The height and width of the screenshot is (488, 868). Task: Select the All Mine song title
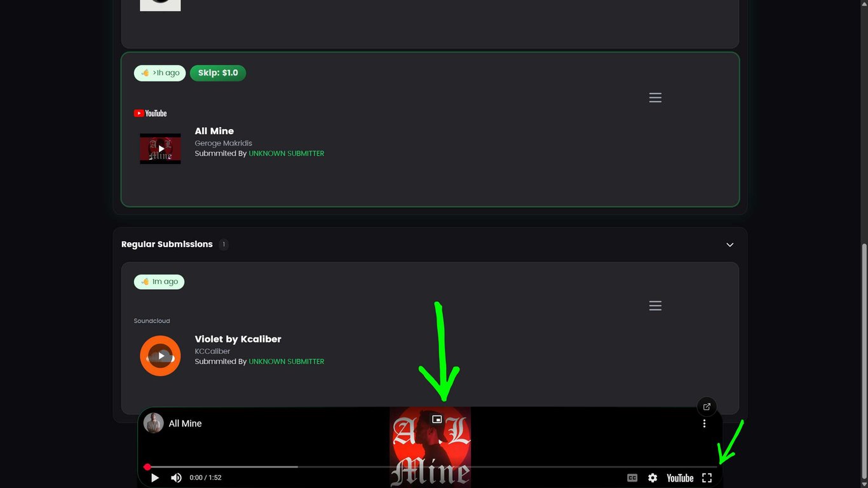click(214, 131)
